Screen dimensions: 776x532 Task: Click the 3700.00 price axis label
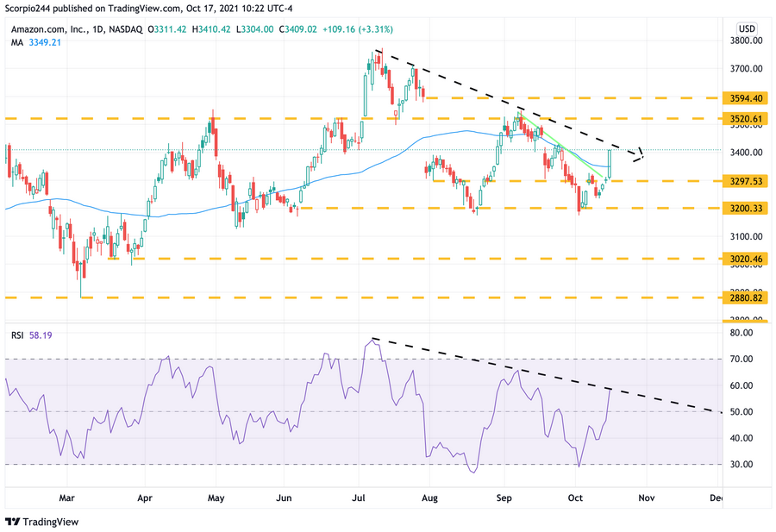(747, 69)
